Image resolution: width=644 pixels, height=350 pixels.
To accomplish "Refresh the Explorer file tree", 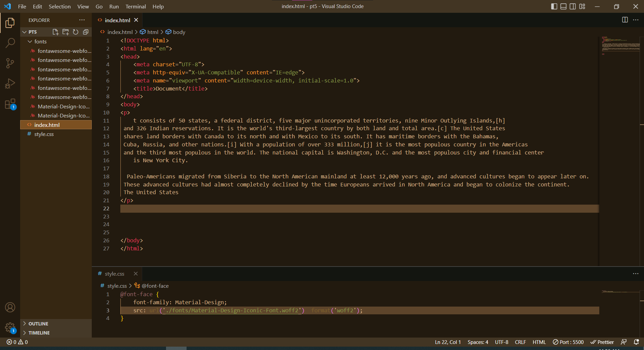I will [76, 32].
